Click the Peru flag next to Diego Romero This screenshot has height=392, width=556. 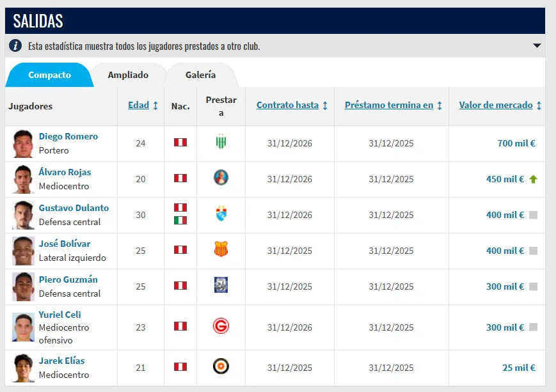180,143
